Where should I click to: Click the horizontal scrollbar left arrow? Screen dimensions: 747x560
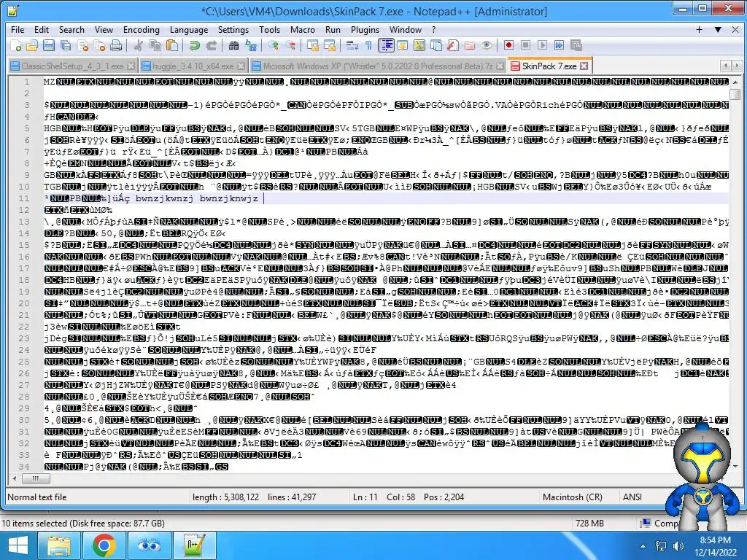pyautogui.click(x=15, y=478)
